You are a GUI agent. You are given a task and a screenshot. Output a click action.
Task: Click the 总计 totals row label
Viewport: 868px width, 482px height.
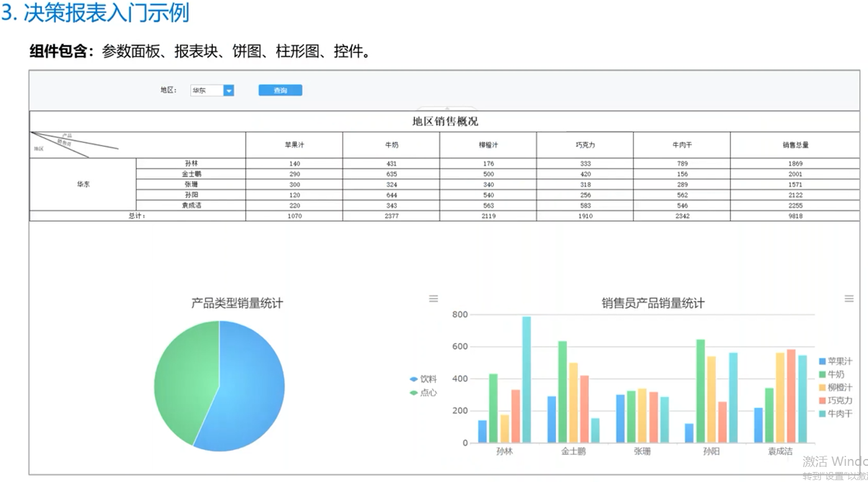point(136,216)
